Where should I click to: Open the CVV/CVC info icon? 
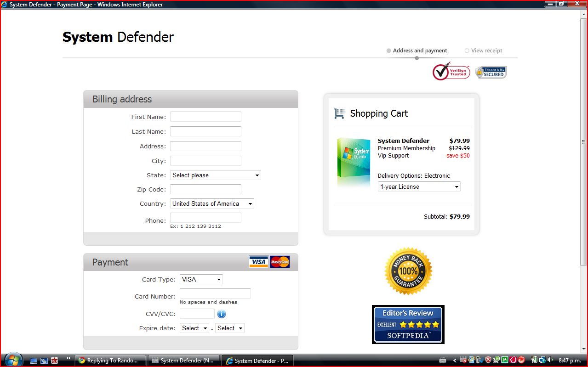coord(222,314)
